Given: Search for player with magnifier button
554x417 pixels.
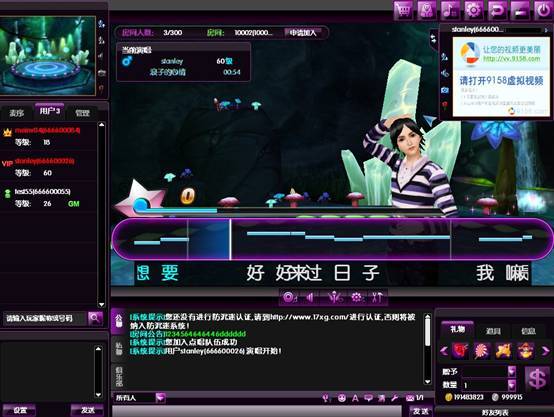Looking at the screenshot, I should pyautogui.click(x=95, y=318).
